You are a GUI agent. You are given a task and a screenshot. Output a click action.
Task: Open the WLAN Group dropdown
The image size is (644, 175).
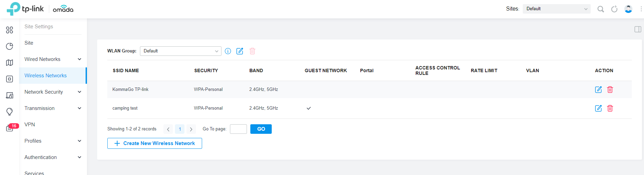pos(180,51)
